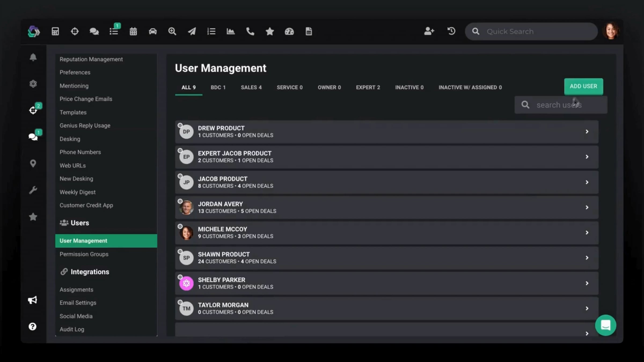
Task: Click into the search users field
Action: [561, 105]
